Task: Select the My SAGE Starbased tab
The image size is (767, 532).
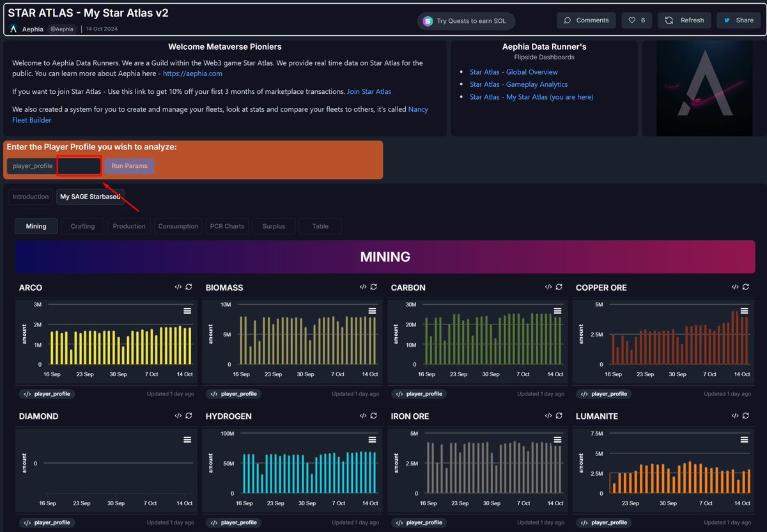Action: [90, 197]
